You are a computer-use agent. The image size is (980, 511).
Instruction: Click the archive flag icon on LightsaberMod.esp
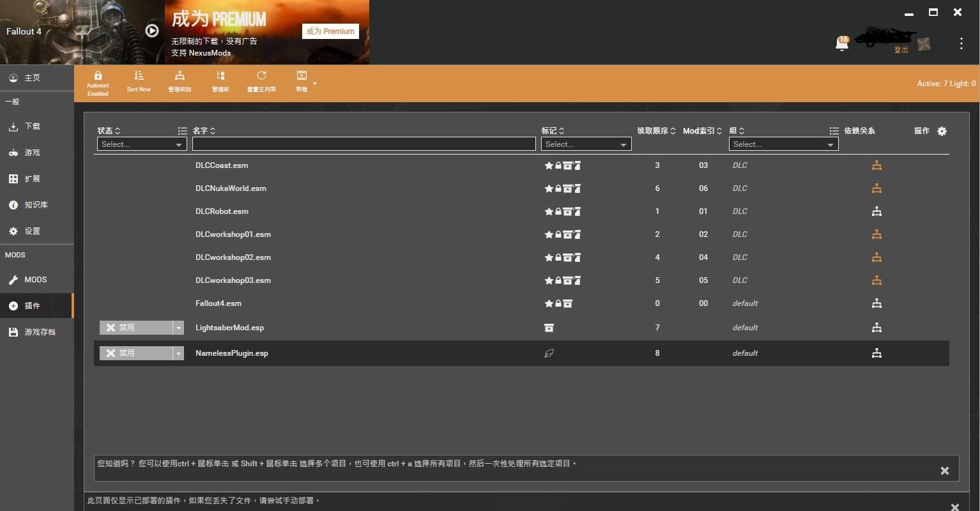[x=549, y=328]
